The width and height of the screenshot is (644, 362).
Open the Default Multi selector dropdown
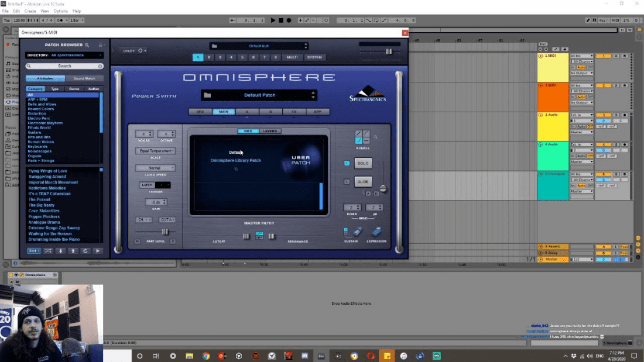[259, 46]
